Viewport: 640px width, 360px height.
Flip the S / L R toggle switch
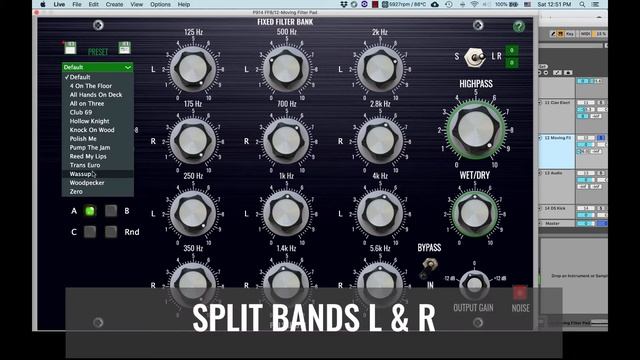click(475, 57)
